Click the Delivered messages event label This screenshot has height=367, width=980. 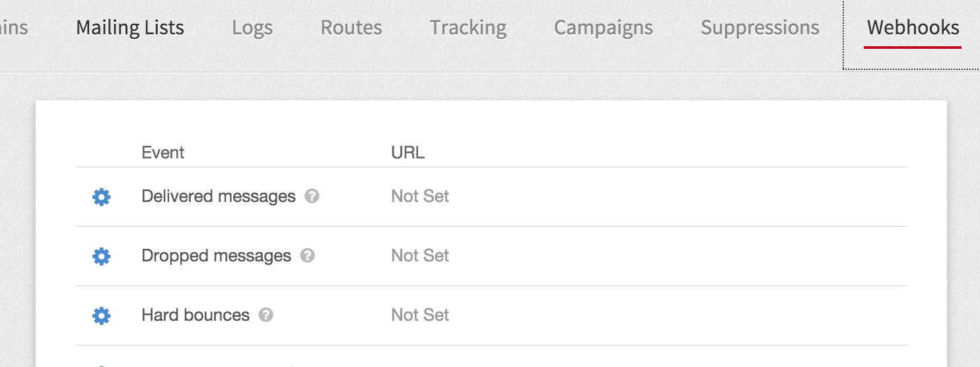coord(219,197)
